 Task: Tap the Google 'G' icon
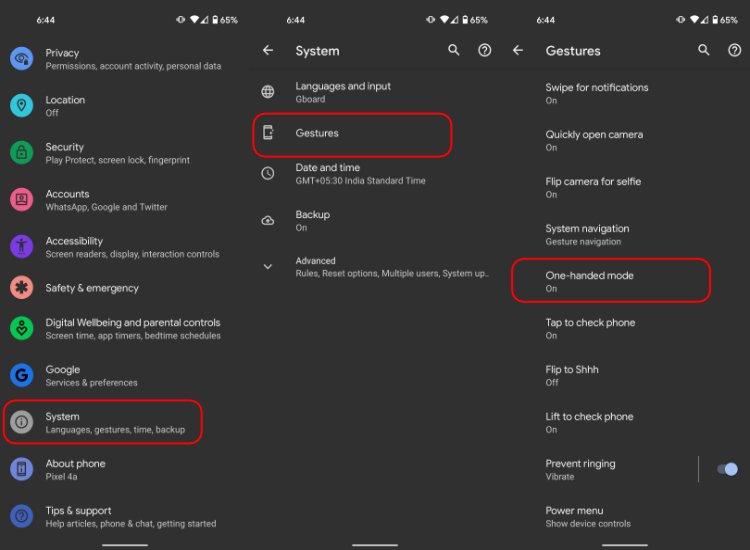point(21,375)
